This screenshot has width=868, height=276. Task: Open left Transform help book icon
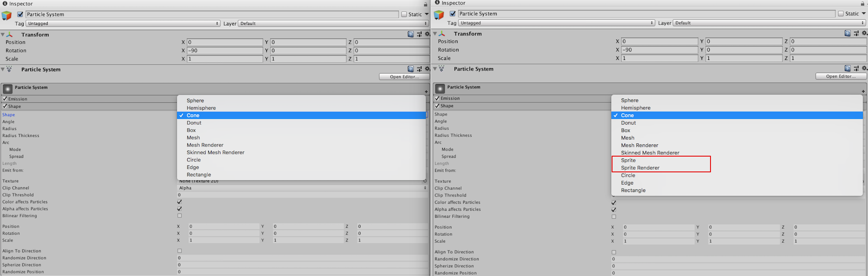point(410,34)
